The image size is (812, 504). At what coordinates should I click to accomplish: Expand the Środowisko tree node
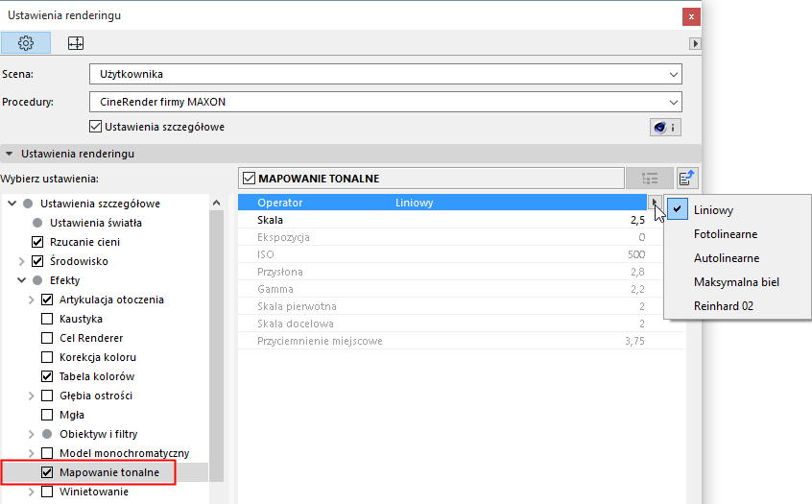[x=21, y=261]
